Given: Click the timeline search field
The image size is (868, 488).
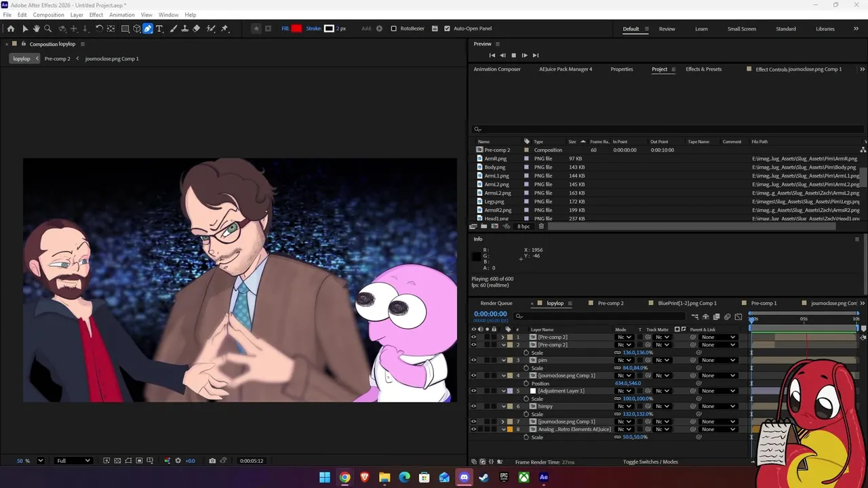Looking at the screenshot, I should 601,317.
